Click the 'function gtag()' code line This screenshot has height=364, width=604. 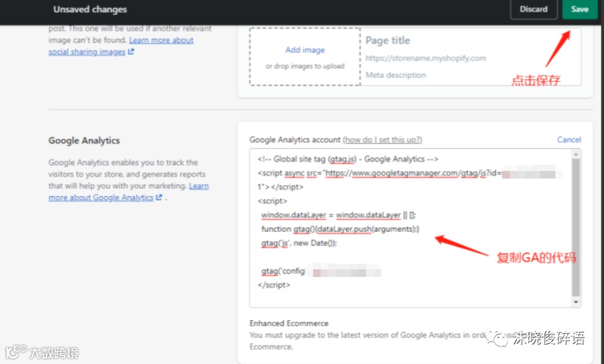pyautogui.click(x=340, y=229)
